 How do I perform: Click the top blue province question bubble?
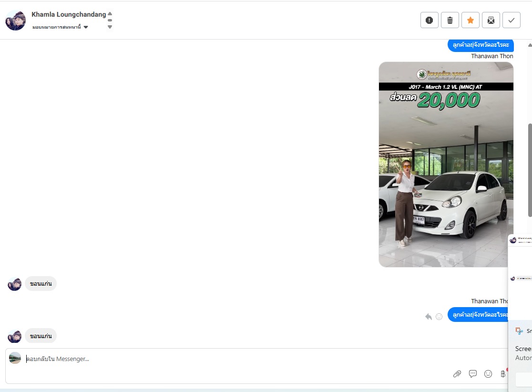pos(481,45)
